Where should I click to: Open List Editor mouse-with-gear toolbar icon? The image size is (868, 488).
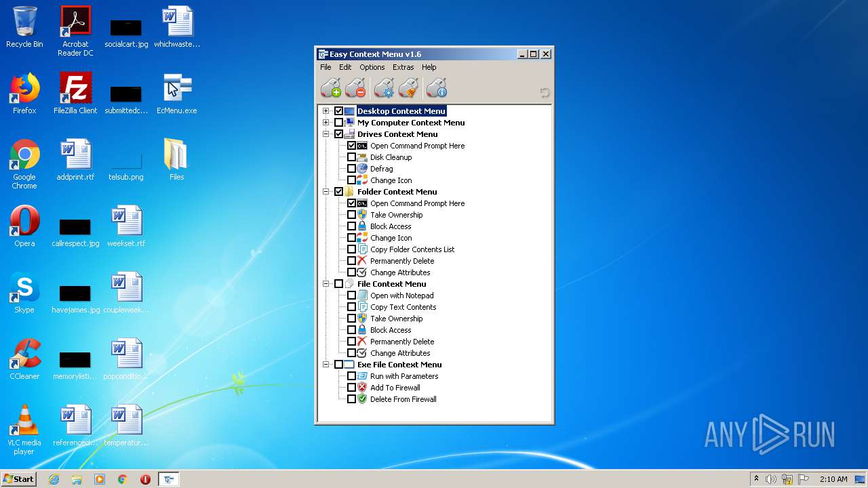[384, 88]
